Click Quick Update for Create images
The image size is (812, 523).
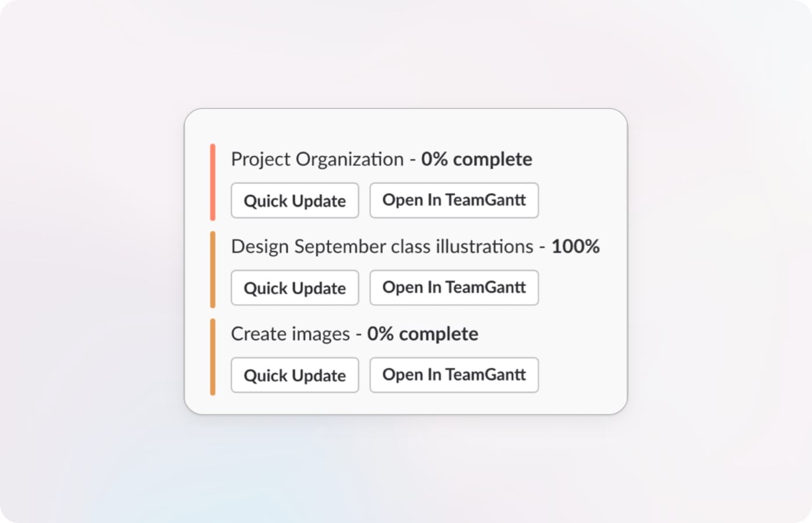[x=295, y=375]
